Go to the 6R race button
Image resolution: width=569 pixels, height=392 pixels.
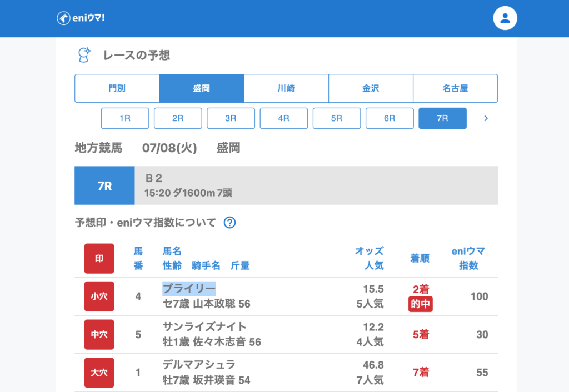[390, 118]
